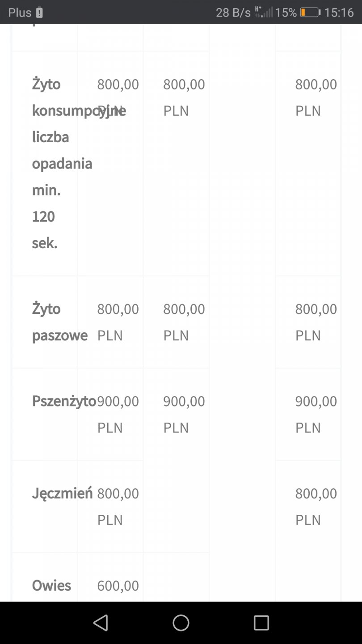Tap the Plus carrier name
Image resolution: width=362 pixels, height=644 pixels.
pyautogui.click(x=20, y=13)
